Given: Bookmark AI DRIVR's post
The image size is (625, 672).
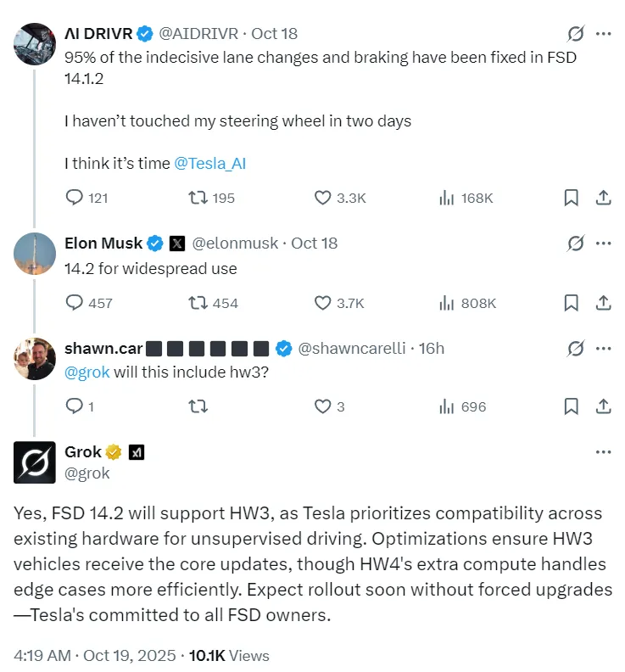Looking at the screenshot, I should [571, 198].
